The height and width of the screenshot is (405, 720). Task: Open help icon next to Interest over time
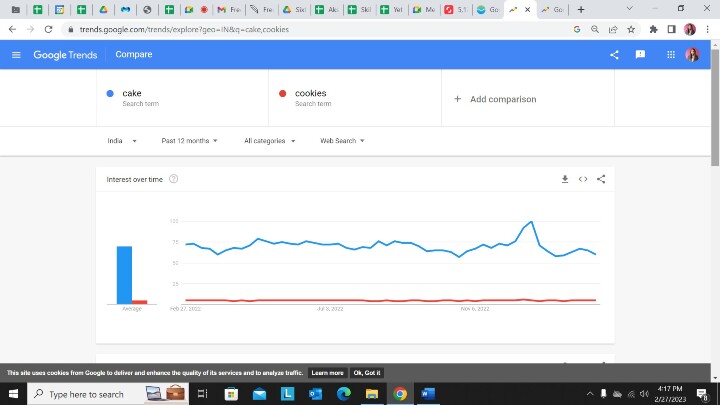pos(174,179)
